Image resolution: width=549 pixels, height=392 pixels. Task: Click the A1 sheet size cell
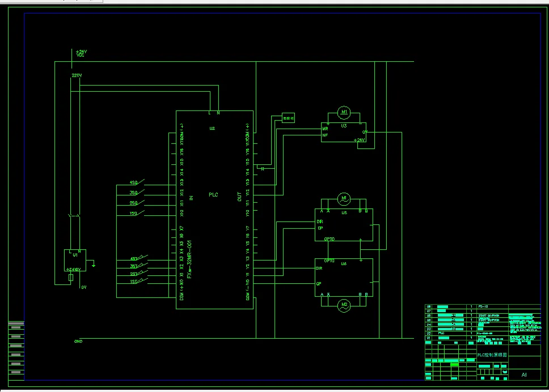point(524,375)
